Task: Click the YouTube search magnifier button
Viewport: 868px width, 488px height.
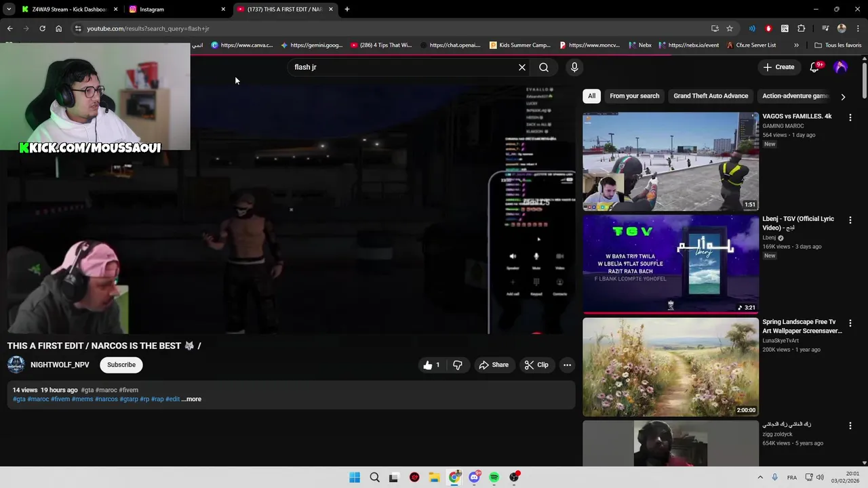Action: pyautogui.click(x=544, y=67)
